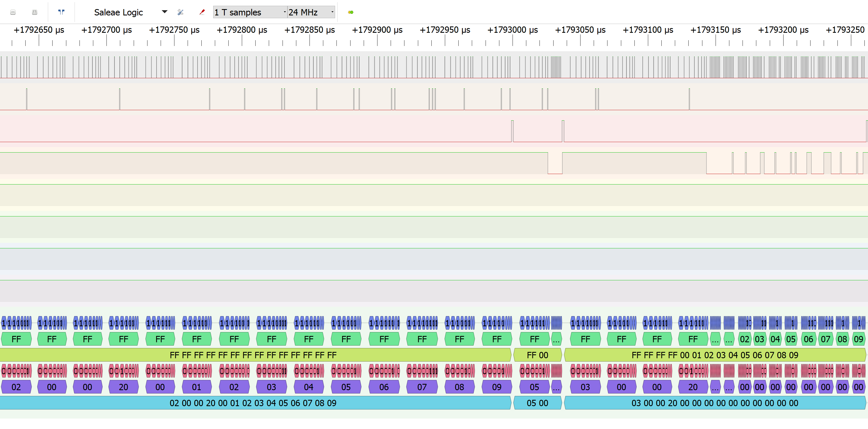This screenshot has height=429, width=868.
Task: Toggle the show cursors icon
Action: (61, 12)
